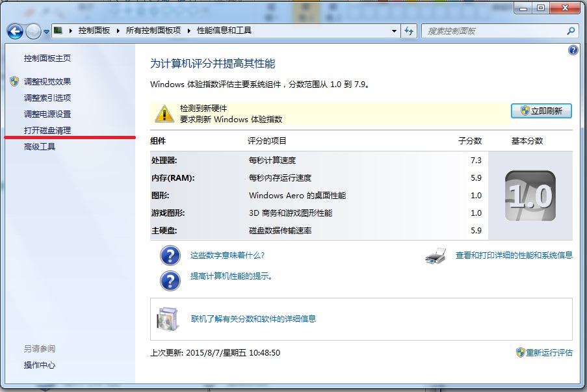The width and height of the screenshot is (587, 392).
Task: Select 调整视觉效果 in the sidebar
Action: [x=47, y=82]
